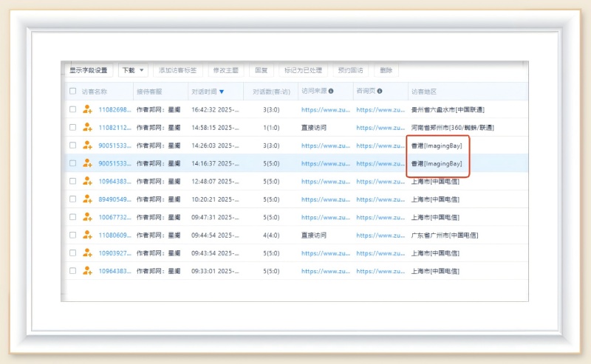Select the checkbox for the 09:33:01 conversation row
The width and height of the screenshot is (591, 364).
click(72, 271)
